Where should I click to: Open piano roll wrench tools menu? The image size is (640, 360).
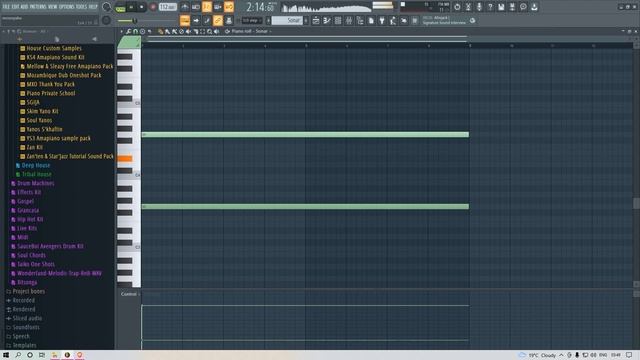128,31
